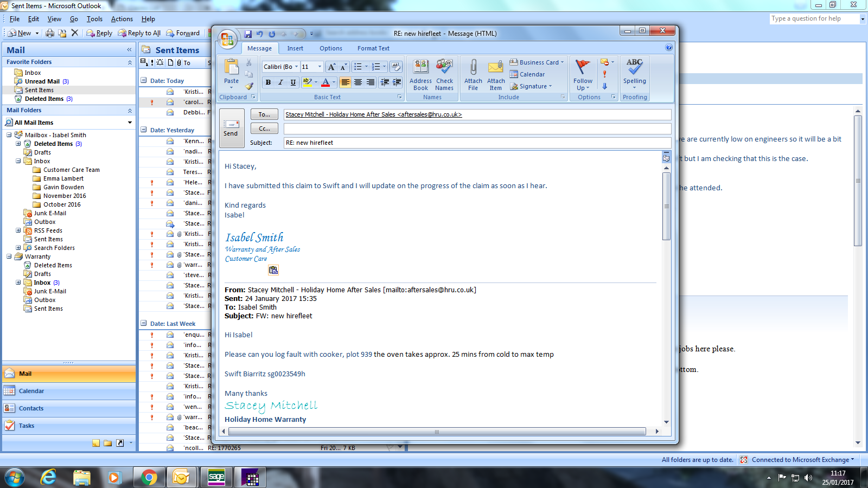The image size is (868, 488).
Task: Collapse Favorite Folders section
Action: (130, 62)
